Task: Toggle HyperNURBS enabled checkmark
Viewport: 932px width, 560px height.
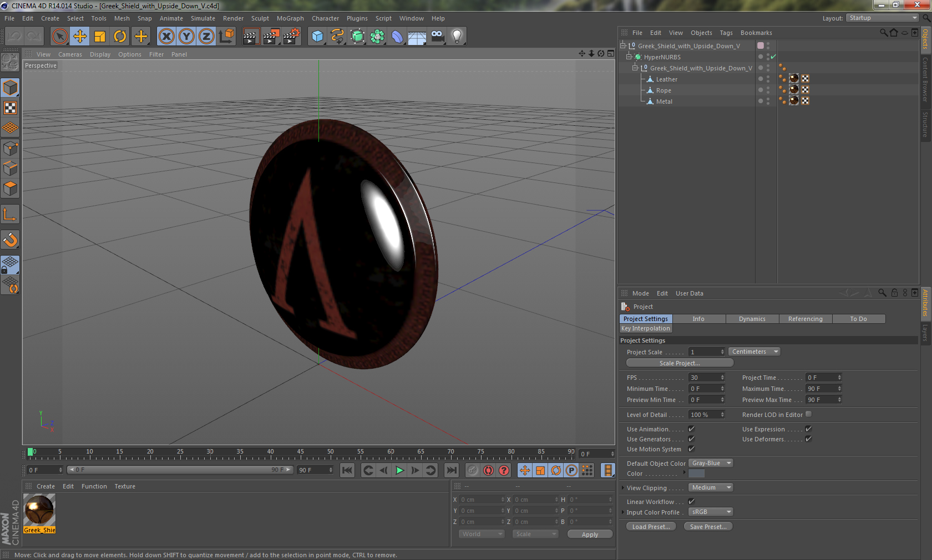Action: pyautogui.click(x=773, y=57)
